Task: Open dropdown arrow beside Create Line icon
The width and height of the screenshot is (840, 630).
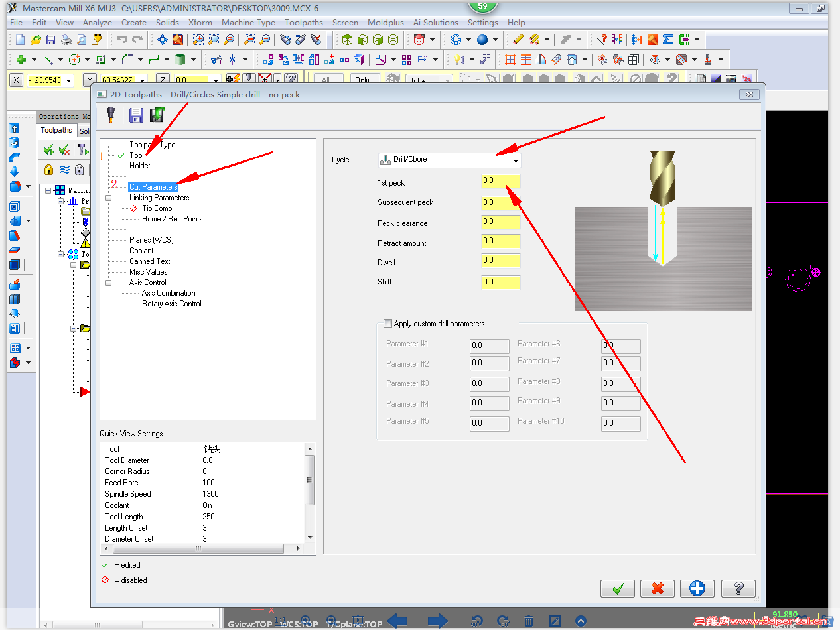Action: (x=60, y=60)
